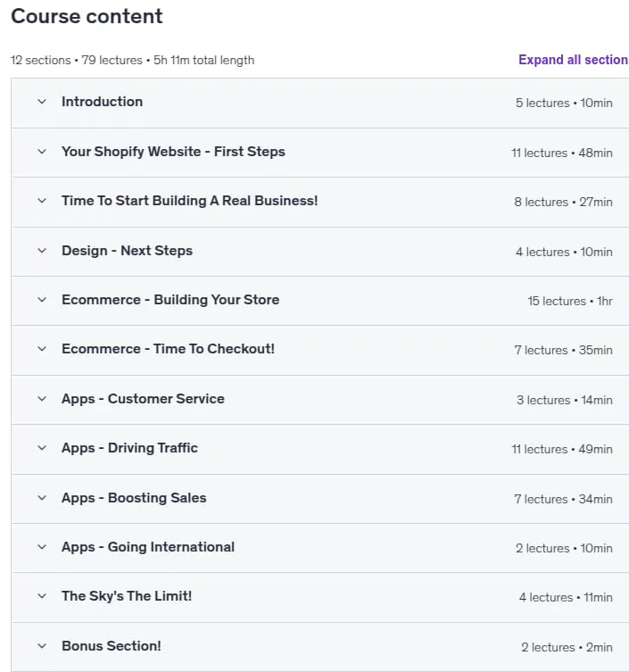This screenshot has height=672, width=629.
Task: Expand the Introduction section chevron
Action: click(42, 102)
